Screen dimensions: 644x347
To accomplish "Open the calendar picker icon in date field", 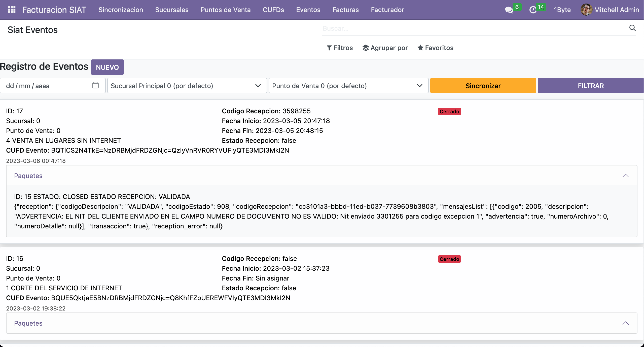I will tap(95, 85).
